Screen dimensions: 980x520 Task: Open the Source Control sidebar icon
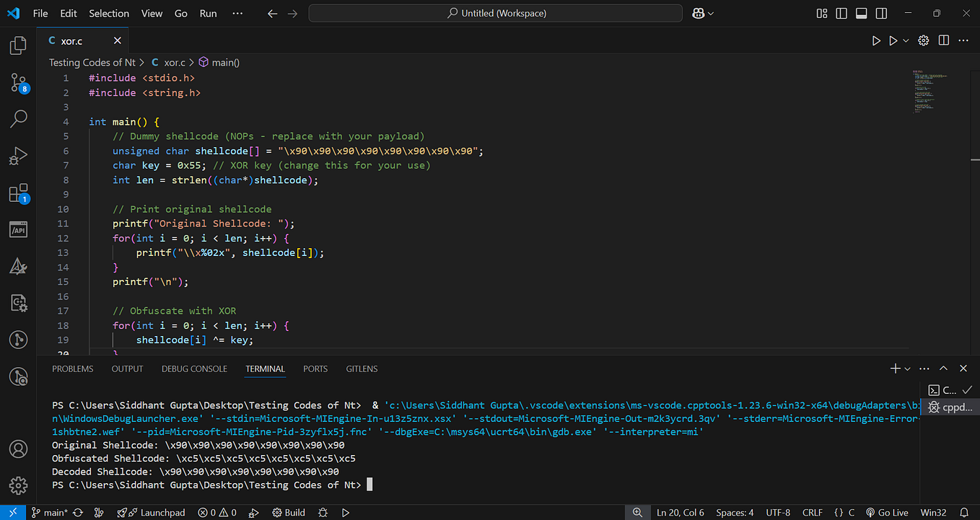coord(18,82)
